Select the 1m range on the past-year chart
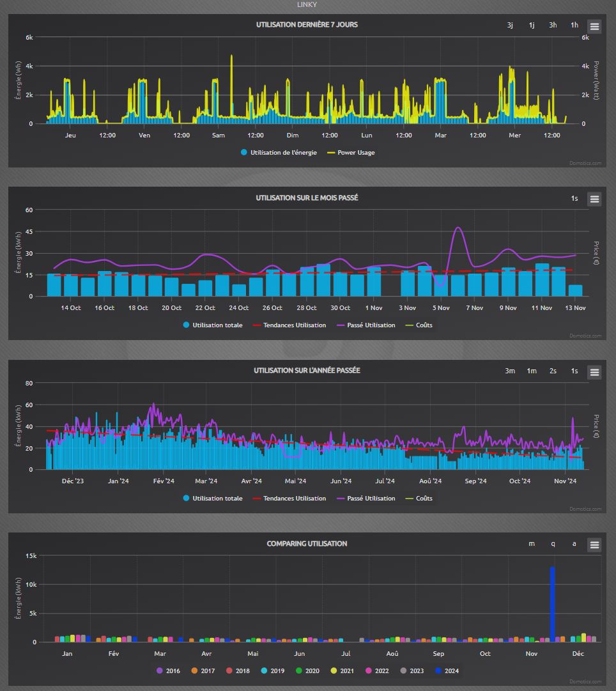This screenshot has height=691, width=616. tap(532, 371)
